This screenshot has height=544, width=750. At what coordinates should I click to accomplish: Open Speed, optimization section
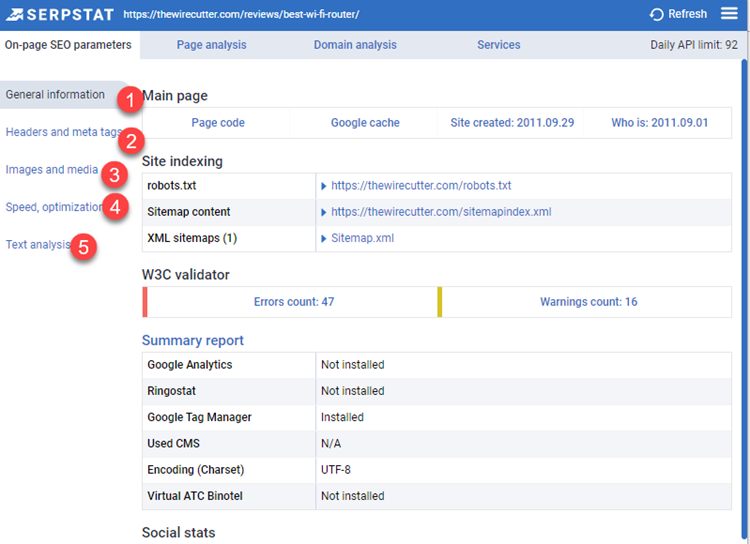pos(54,207)
